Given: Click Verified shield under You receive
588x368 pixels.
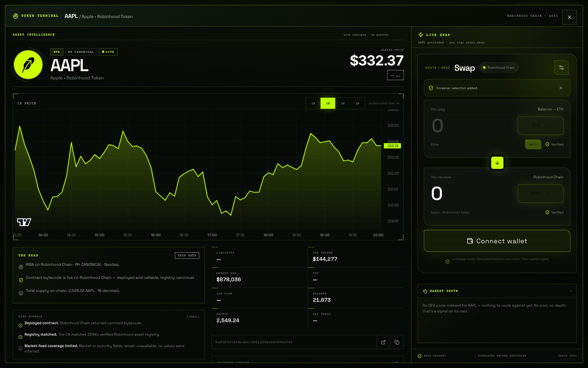Looking at the screenshot, I should tap(547, 212).
